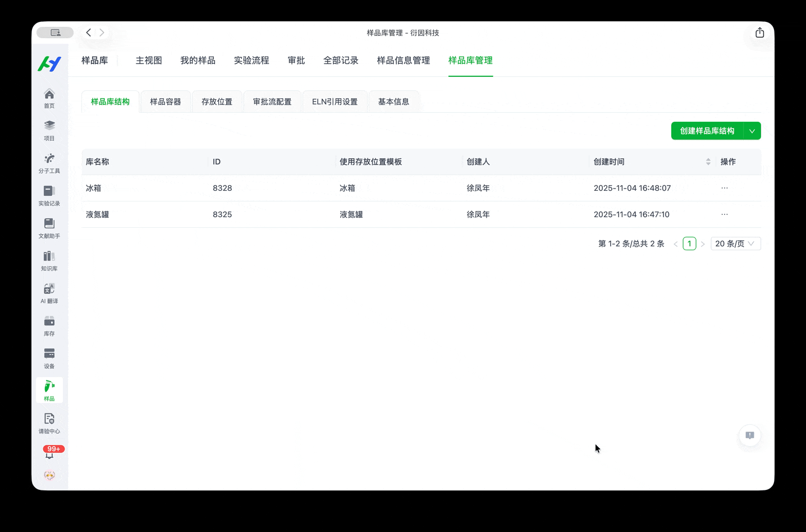806x532 pixels.
Task: Click the 创建样品库结构 button
Action: (x=707, y=131)
